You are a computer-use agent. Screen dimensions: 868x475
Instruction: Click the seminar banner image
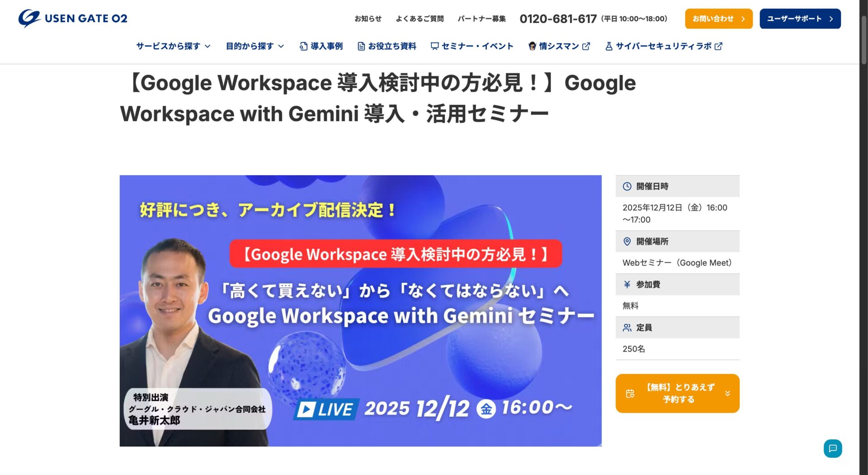click(x=360, y=310)
